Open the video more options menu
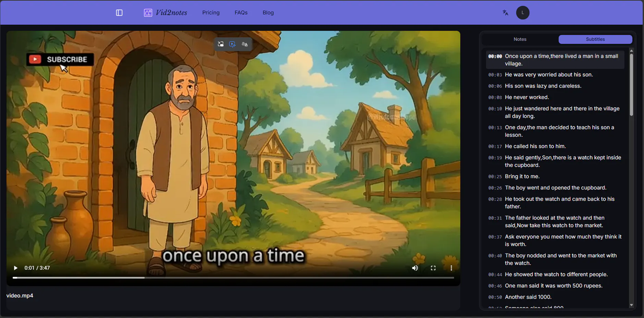The image size is (644, 318). [451, 268]
